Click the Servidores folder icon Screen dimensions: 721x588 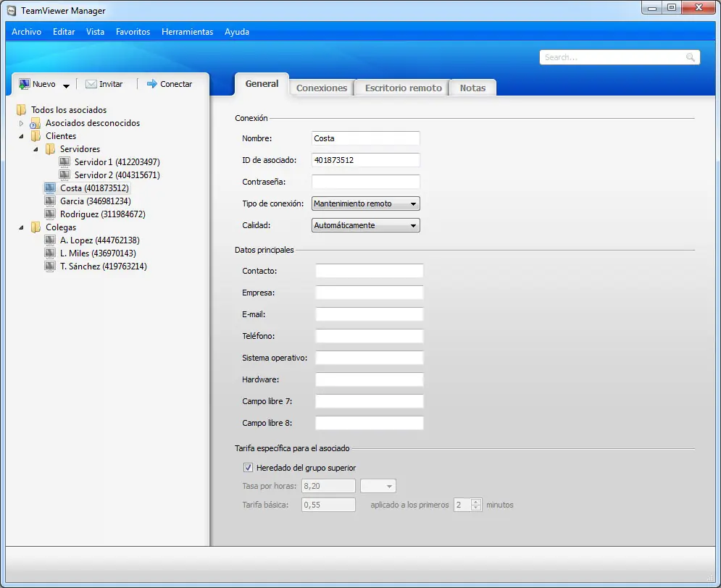[50, 149]
